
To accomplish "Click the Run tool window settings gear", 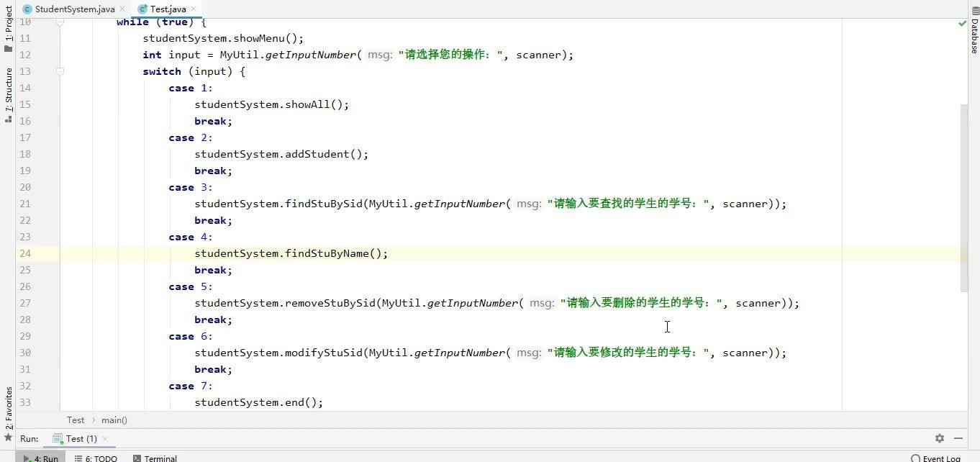I will coord(940,438).
